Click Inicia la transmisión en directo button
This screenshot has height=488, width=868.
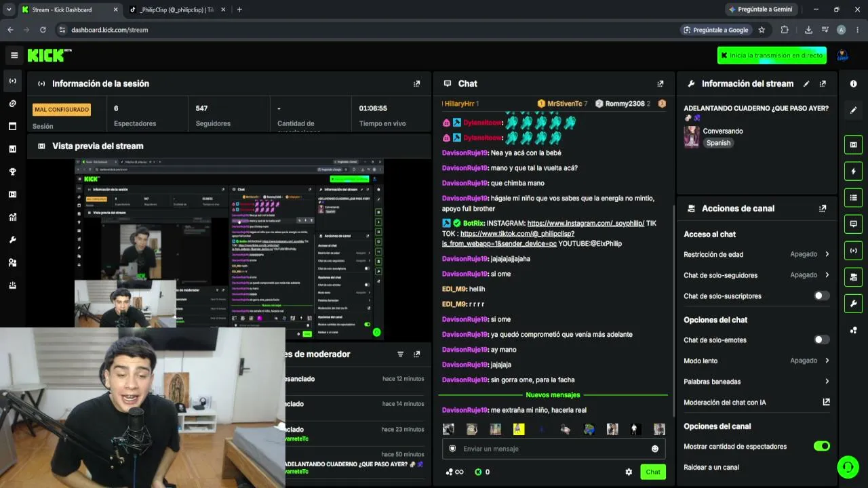tap(772, 56)
